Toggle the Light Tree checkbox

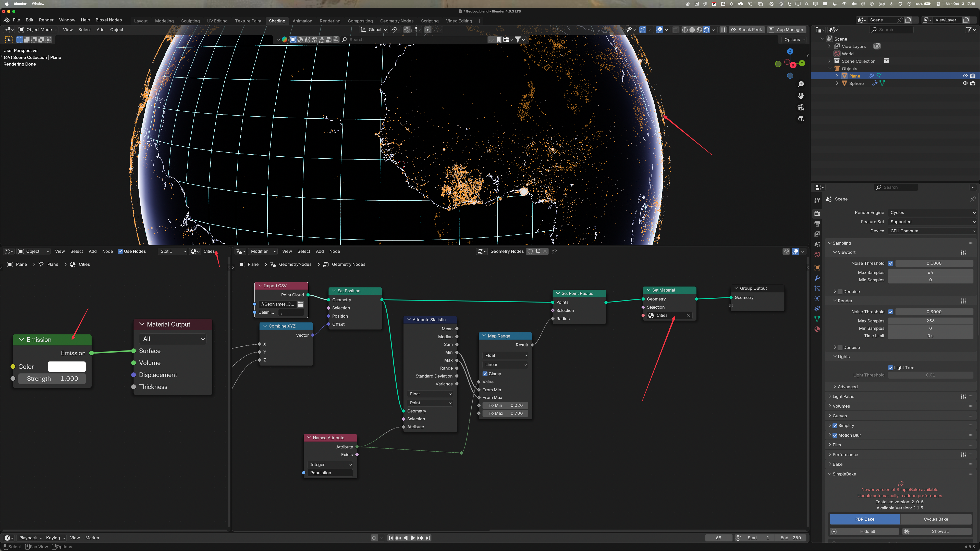point(891,368)
